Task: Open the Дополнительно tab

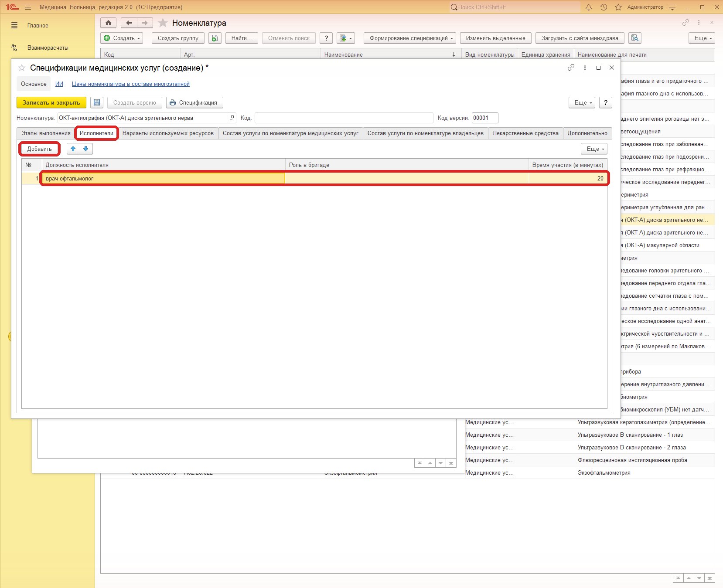Action: [x=587, y=133]
